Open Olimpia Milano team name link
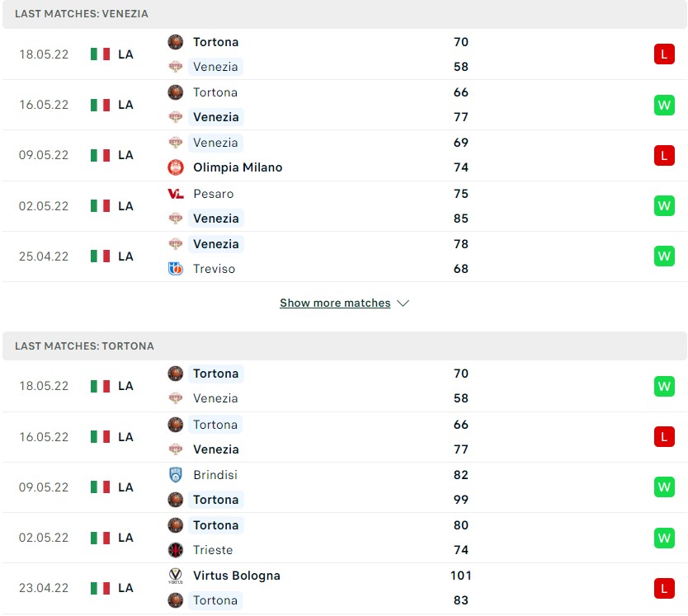The width and height of the screenshot is (688, 616). pyautogui.click(x=238, y=167)
